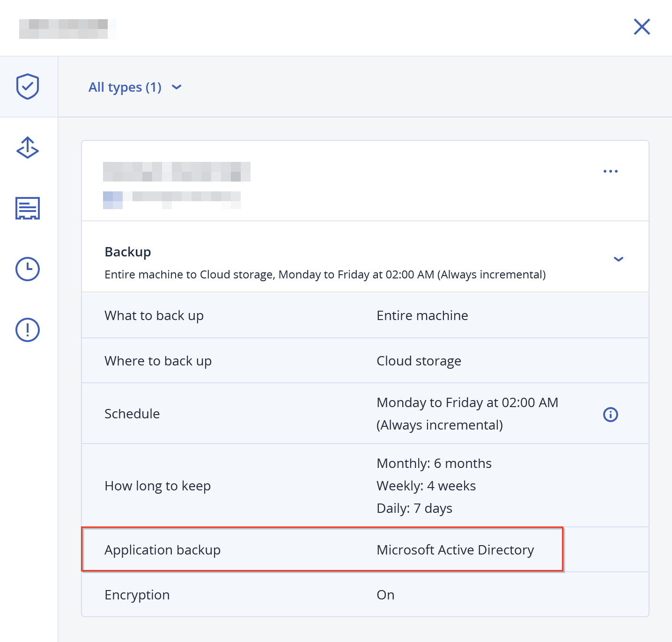Click the Daily: 7 days retention text
The height and width of the screenshot is (642, 672).
click(414, 508)
